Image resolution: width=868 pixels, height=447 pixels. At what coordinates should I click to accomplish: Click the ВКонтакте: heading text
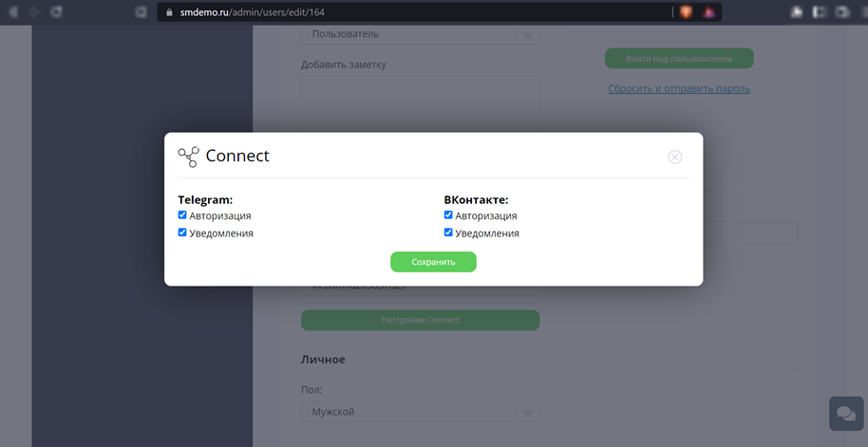pos(476,199)
